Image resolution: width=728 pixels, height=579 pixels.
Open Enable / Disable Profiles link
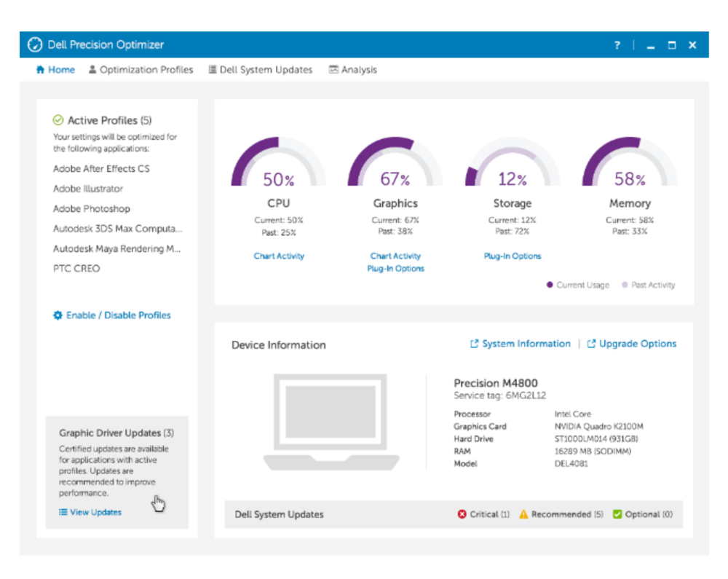coord(112,315)
